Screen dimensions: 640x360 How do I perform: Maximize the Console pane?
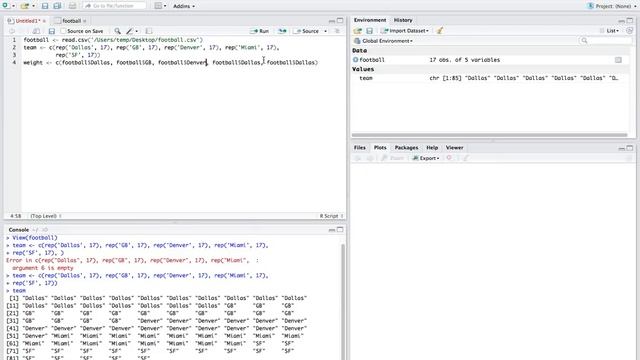point(340,230)
